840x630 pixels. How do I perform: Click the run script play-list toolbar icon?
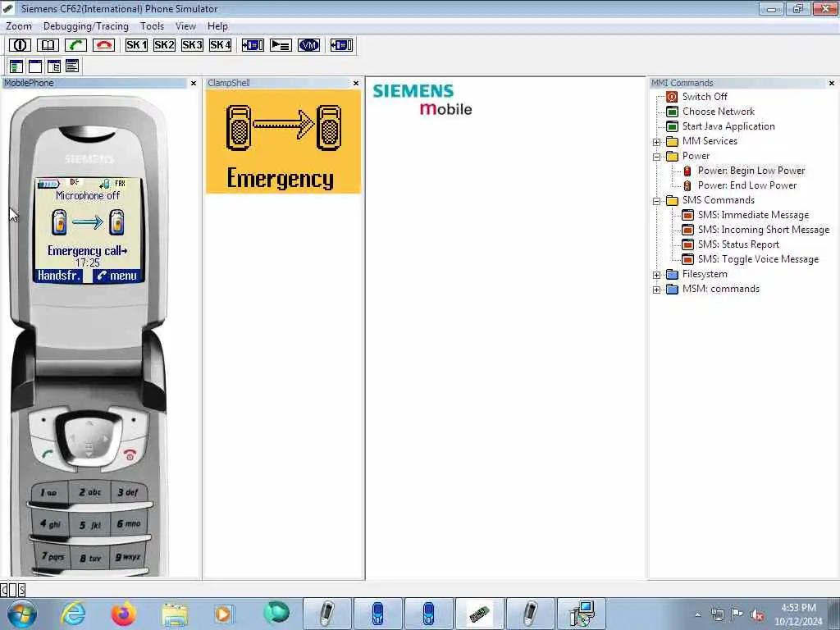(x=281, y=45)
